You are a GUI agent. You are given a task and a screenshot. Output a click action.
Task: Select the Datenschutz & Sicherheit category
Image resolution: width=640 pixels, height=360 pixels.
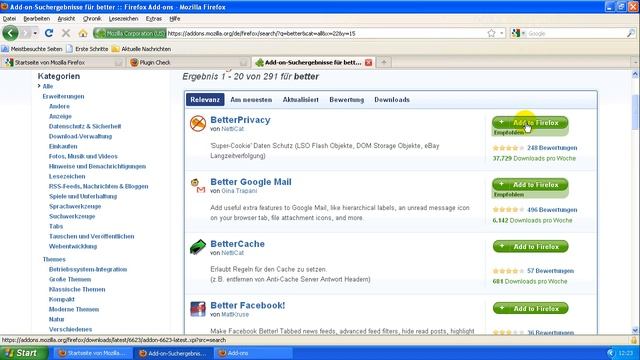point(85,127)
